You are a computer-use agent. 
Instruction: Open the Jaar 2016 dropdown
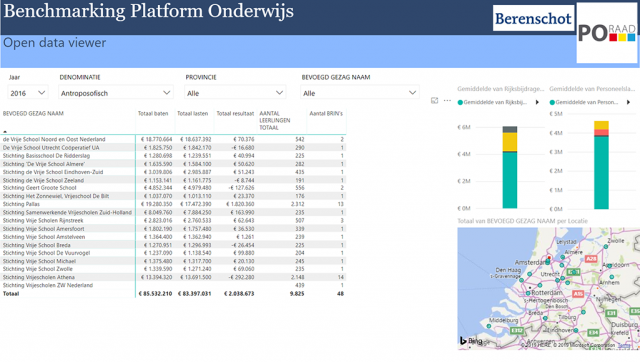(28, 93)
